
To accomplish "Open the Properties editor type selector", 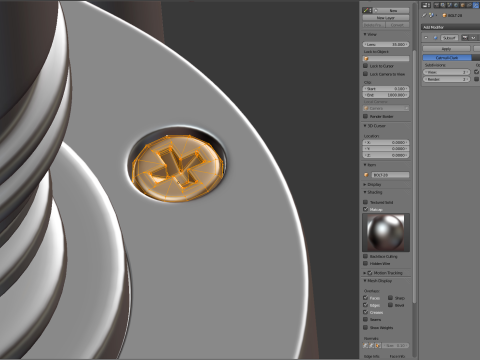I will click(x=426, y=5).
